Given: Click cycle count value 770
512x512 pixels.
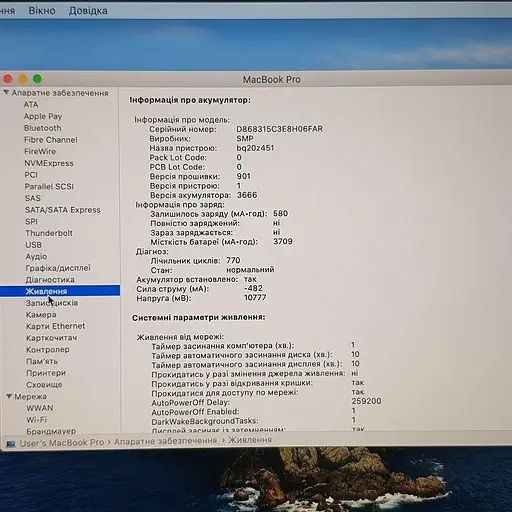Looking at the screenshot, I should [233, 260].
